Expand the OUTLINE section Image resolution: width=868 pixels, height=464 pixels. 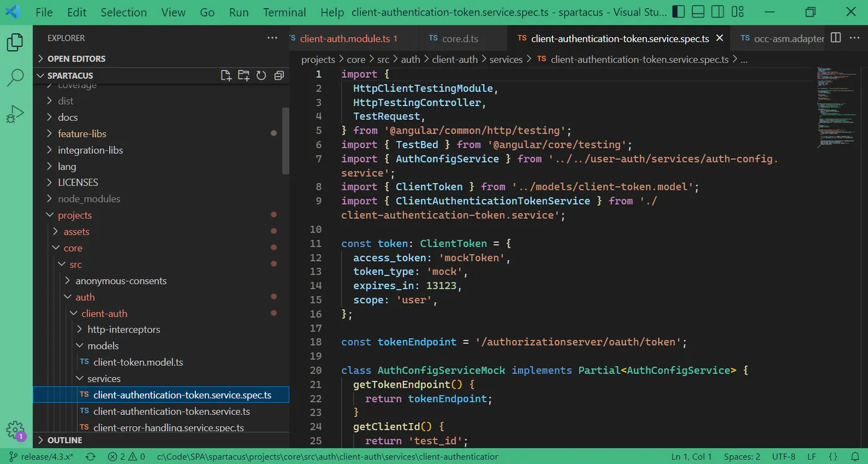point(161,440)
